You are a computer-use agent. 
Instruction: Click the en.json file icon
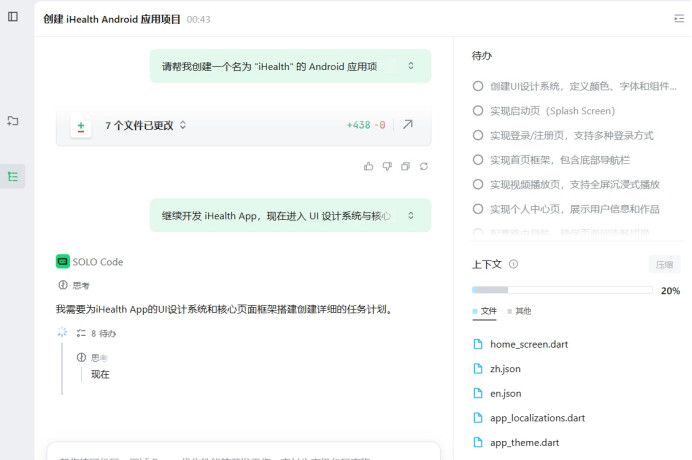coord(478,393)
